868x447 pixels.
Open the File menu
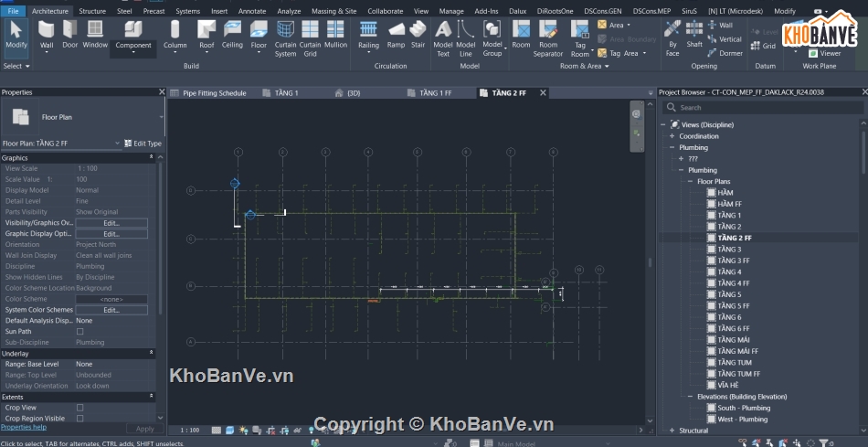tap(14, 11)
